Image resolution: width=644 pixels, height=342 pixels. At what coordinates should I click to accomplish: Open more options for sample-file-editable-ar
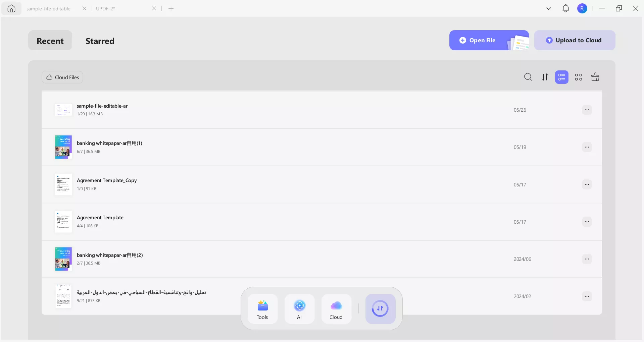click(587, 110)
